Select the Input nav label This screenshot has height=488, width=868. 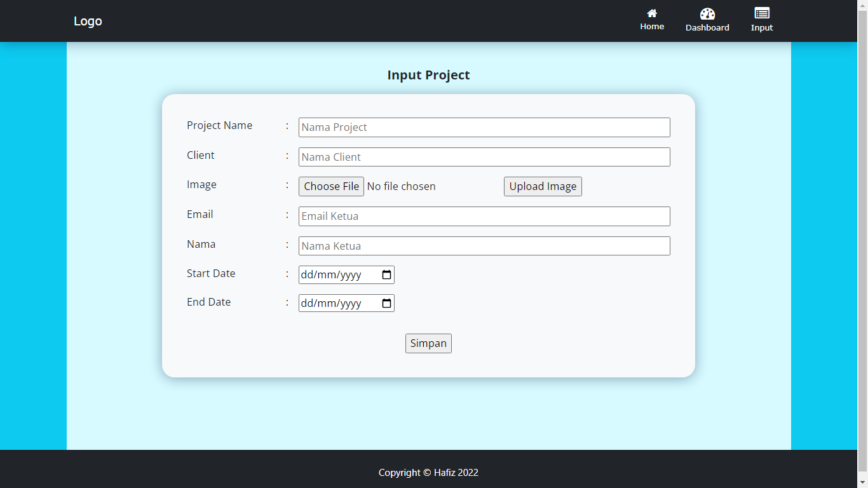[x=762, y=28]
